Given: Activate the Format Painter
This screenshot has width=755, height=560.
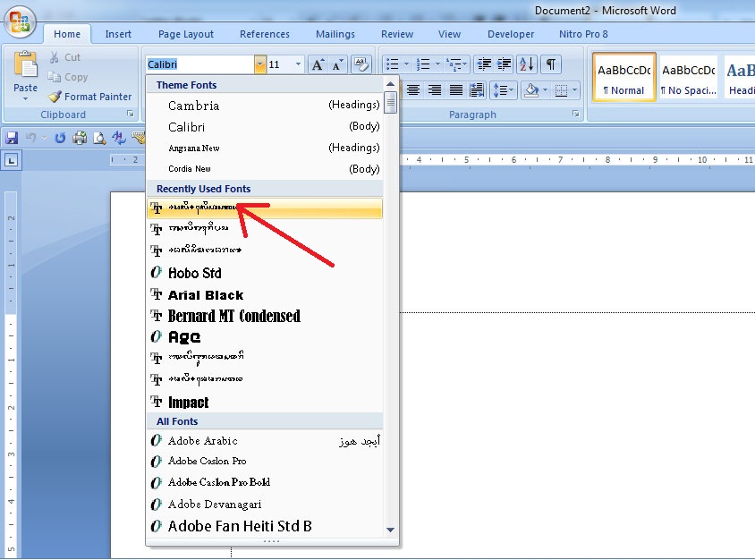Looking at the screenshot, I should [90, 97].
